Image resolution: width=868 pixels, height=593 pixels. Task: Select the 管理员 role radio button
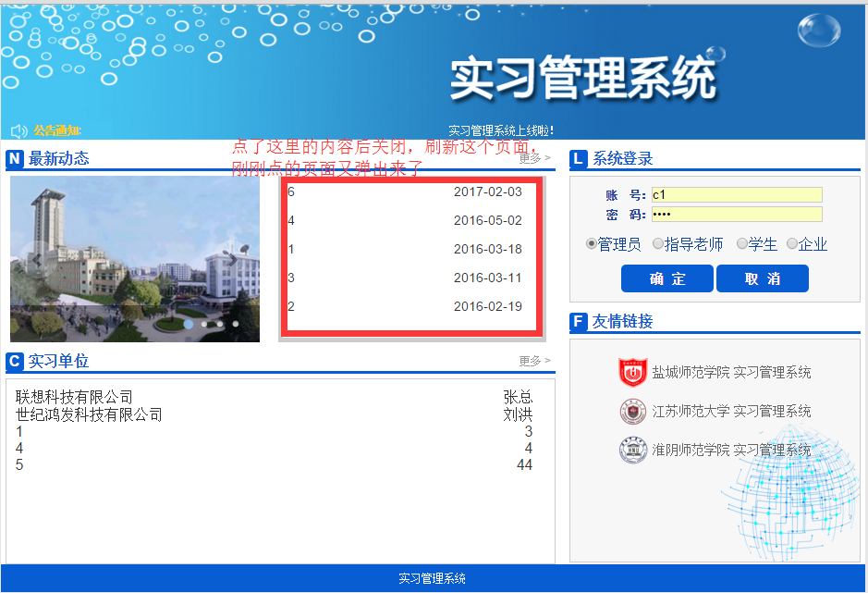coord(592,243)
